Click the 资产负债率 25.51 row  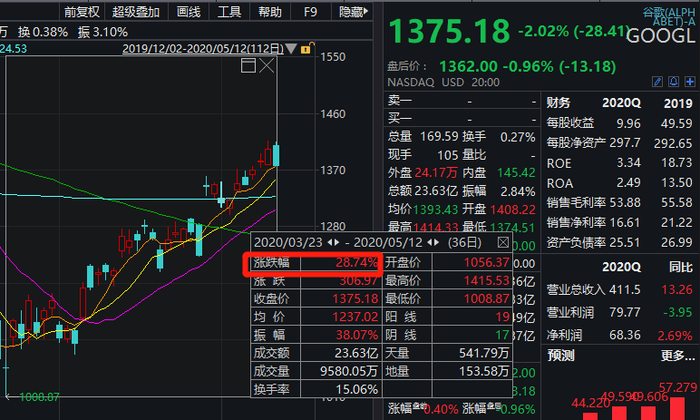[620, 242]
